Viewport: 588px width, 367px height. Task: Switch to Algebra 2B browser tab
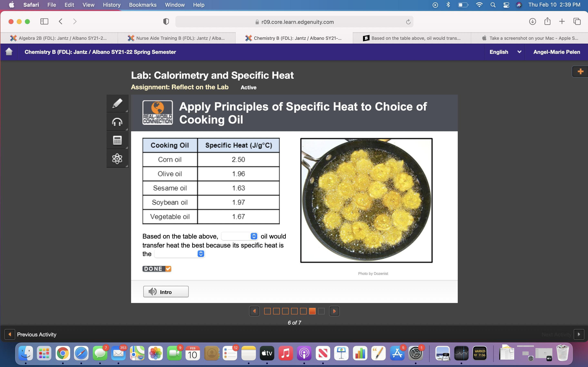tap(59, 38)
